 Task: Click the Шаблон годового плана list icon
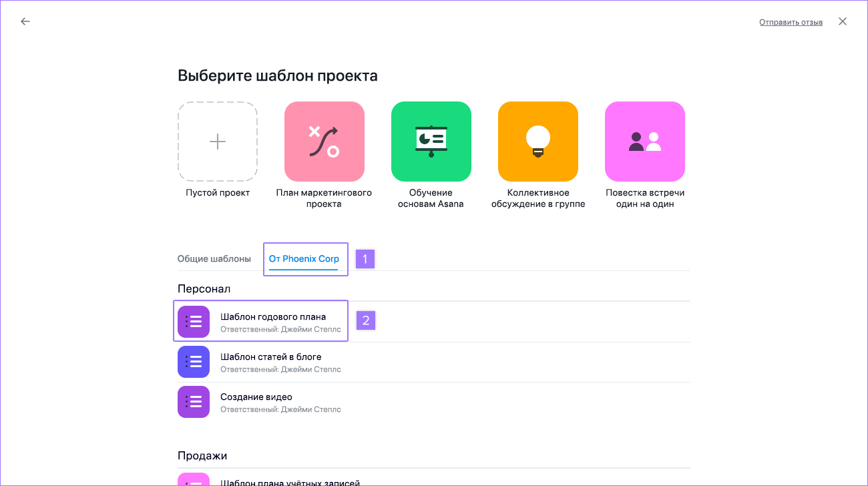pyautogui.click(x=194, y=322)
